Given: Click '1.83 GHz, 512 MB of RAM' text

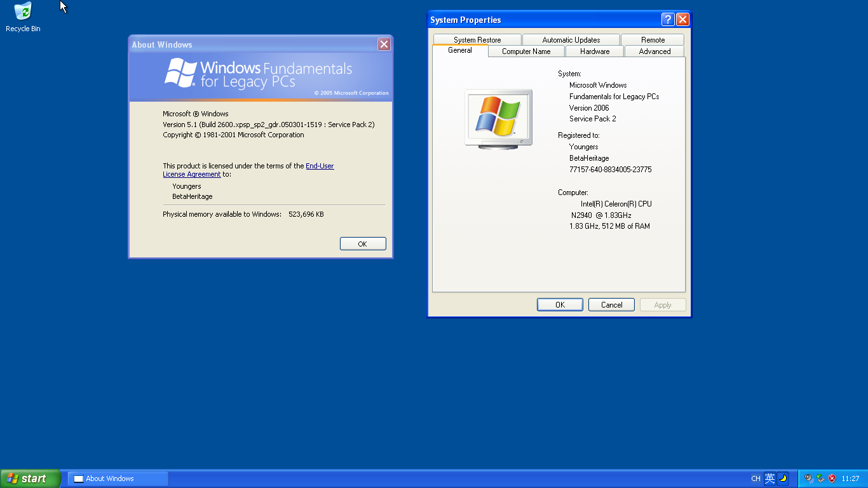Looking at the screenshot, I should coord(609,226).
